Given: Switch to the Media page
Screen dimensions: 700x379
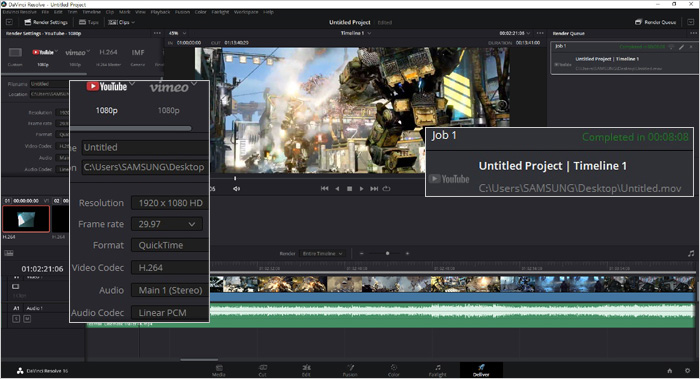Looking at the screenshot, I should click(x=219, y=371).
